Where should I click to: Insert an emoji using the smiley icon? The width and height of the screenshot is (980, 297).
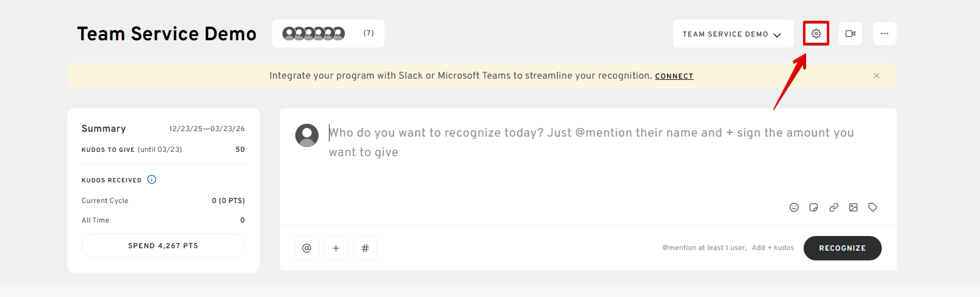(x=794, y=207)
